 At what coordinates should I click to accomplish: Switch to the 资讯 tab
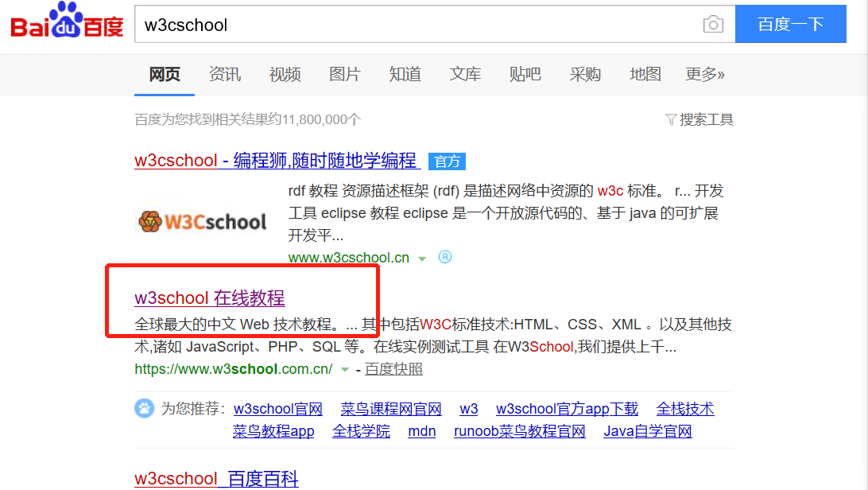pos(225,74)
